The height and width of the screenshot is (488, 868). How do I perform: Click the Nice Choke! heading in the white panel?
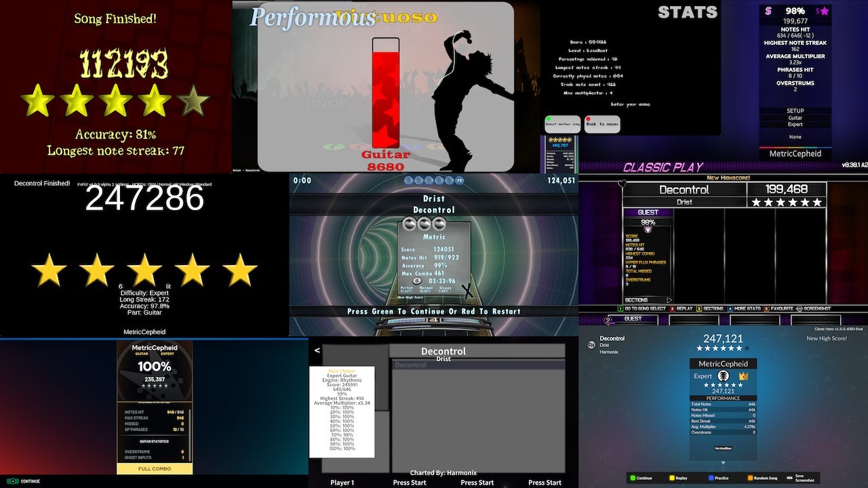[342, 371]
